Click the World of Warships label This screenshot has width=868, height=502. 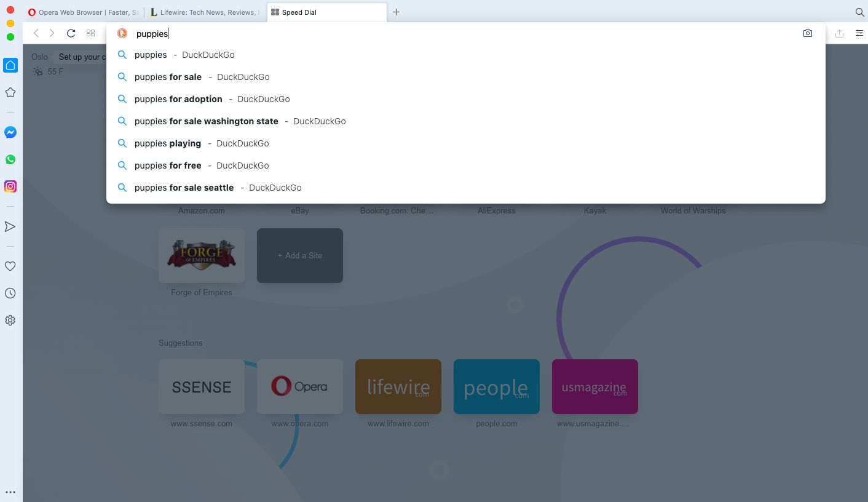(x=693, y=210)
